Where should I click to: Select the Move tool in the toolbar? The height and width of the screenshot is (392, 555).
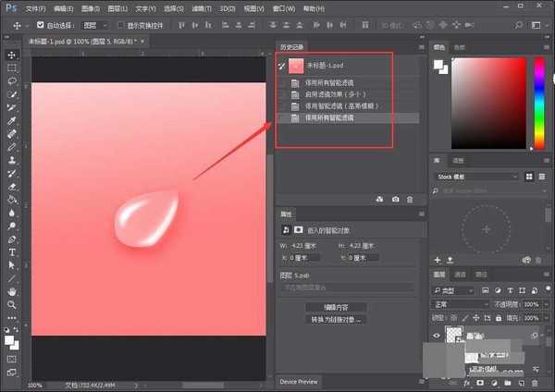pos(12,55)
